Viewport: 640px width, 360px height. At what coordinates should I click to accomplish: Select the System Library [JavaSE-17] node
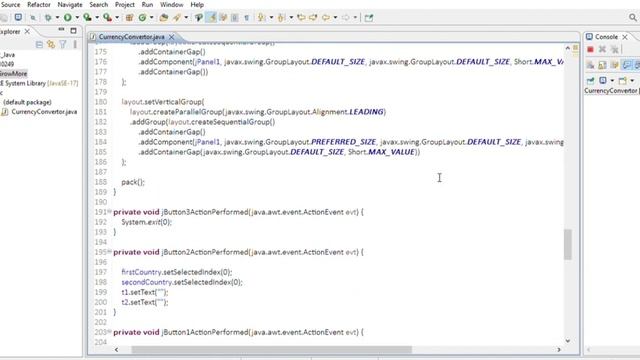click(x=39, y=83)
